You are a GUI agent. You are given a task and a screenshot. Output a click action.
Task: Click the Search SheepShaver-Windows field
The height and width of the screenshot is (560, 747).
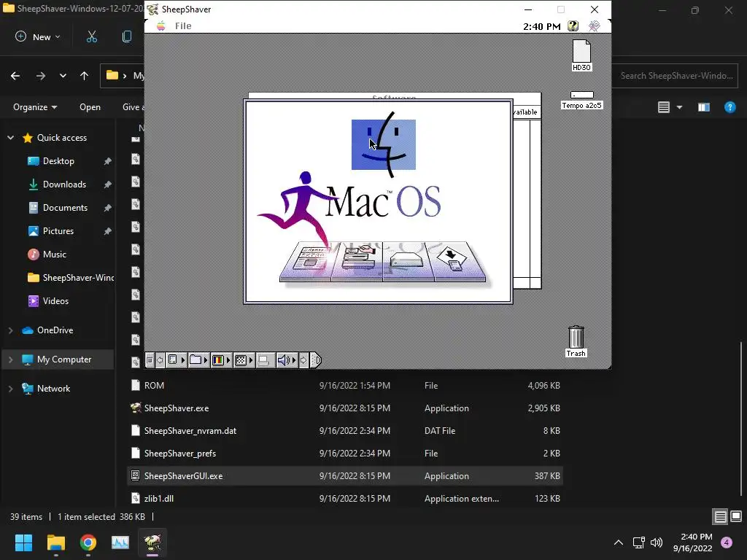pos(676,76)
